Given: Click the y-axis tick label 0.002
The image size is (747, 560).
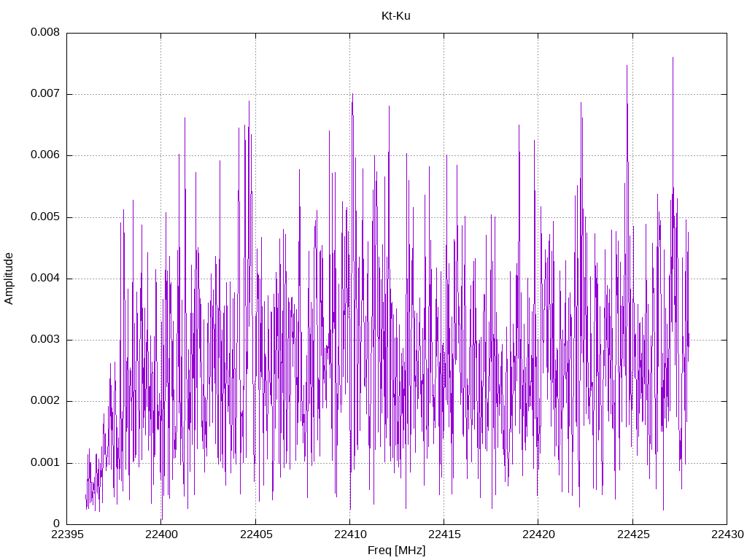Looking at the screenshot, I should pos(45,401).
